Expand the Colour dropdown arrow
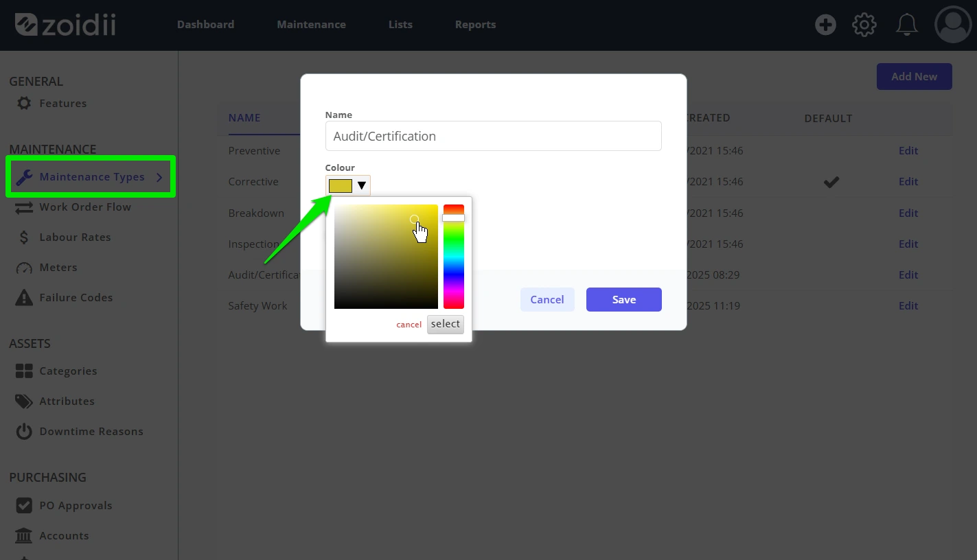The height and width of the screenshot is (560, 977). pyautogui.click(x=362, y=186)
